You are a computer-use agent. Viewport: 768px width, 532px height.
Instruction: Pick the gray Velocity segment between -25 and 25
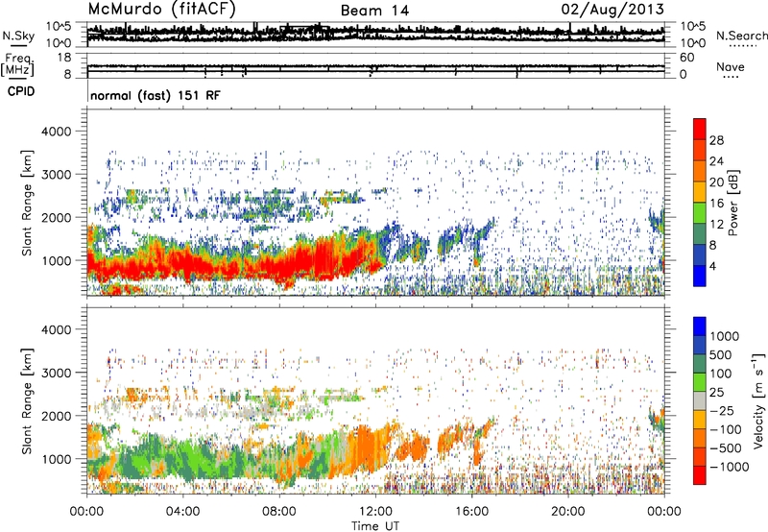(700, 400)
